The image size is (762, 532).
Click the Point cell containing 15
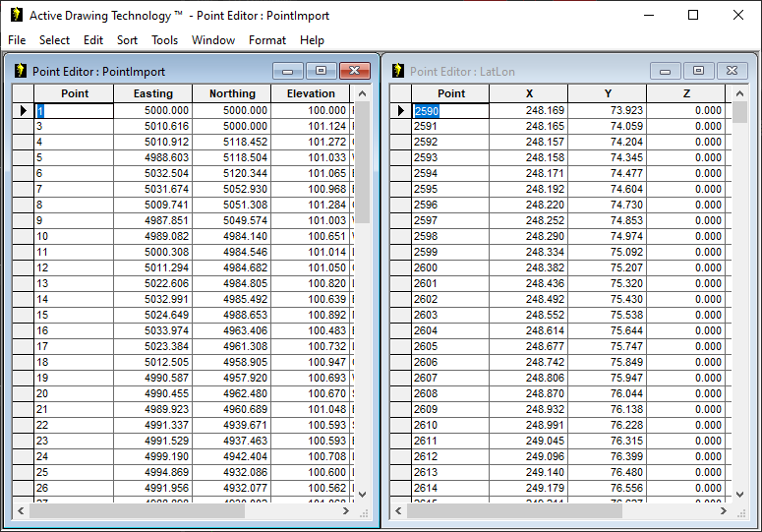(74, 315)
